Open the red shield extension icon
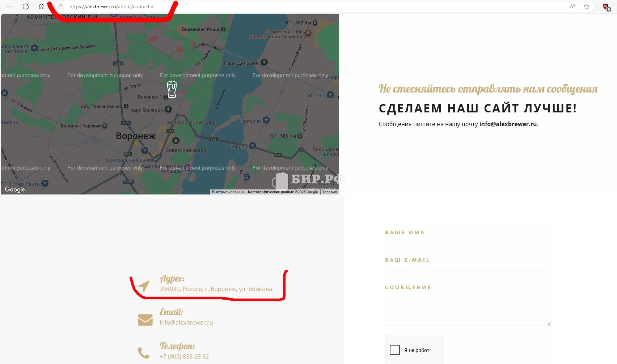The height and width of the screenshot is (364, 617). [x=607, y=7]
